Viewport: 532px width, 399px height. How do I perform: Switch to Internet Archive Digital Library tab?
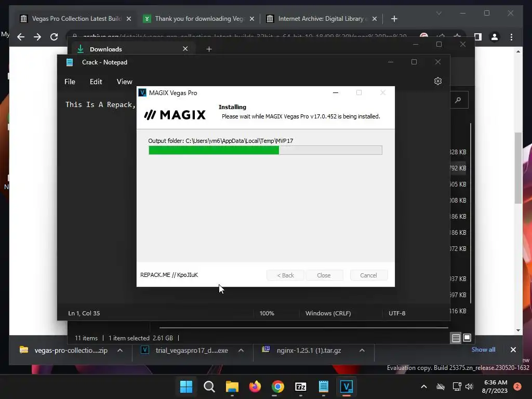click(321, 19)
